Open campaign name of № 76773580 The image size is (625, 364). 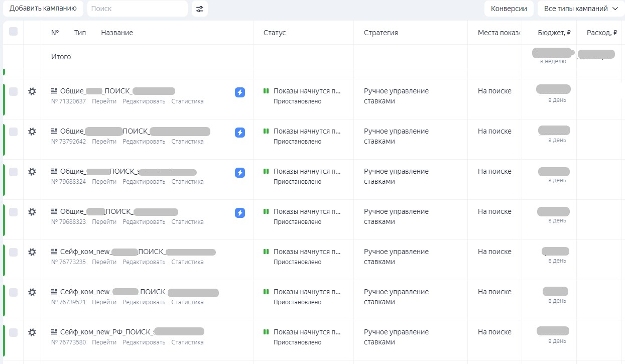132,332
